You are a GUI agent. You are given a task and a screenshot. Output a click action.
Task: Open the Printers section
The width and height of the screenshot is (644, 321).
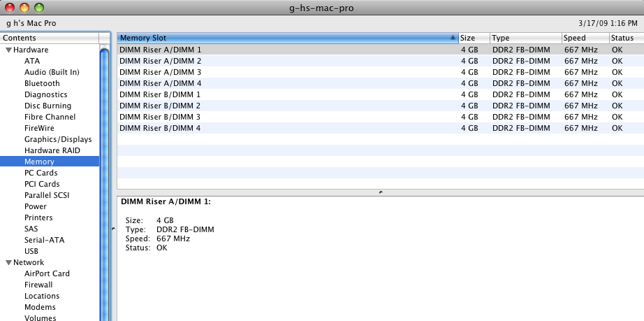(38, 217)
